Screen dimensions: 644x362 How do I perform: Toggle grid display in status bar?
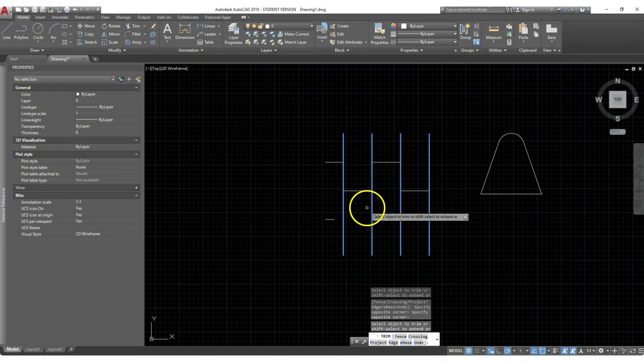coord(468,350)
